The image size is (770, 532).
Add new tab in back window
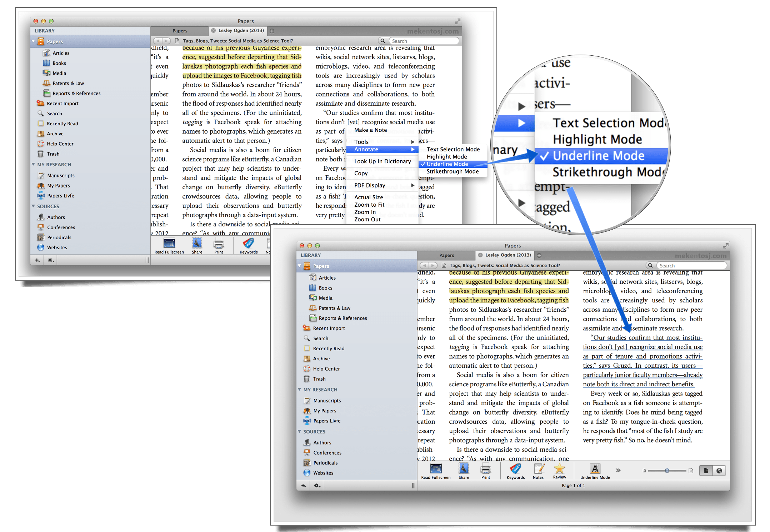coord(272,31)
